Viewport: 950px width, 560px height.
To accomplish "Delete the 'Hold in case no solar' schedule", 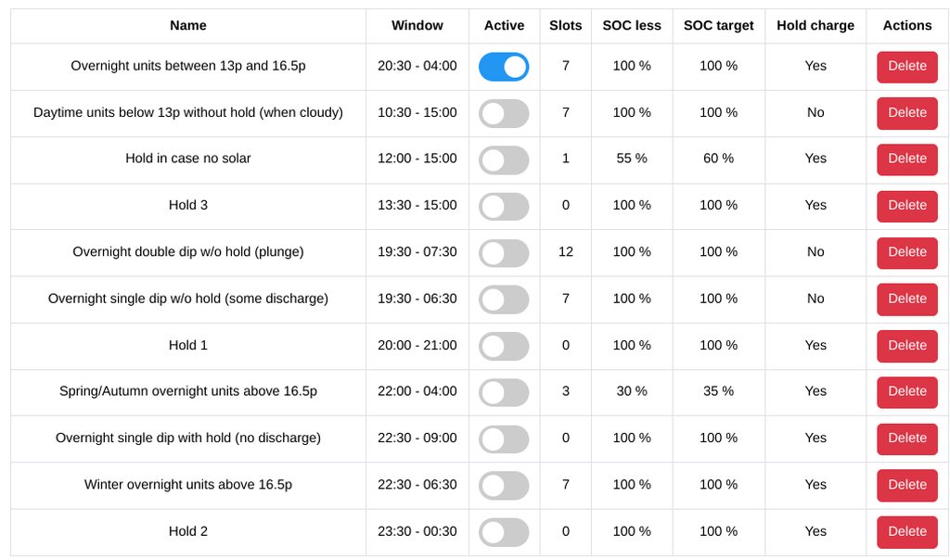I will (x=906, y=159).
